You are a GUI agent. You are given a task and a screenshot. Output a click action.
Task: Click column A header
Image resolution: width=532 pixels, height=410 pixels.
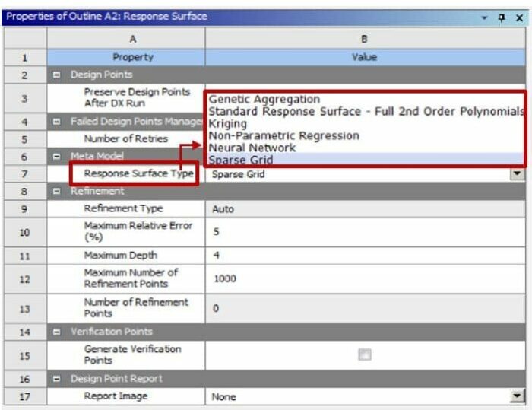coord(133,39)
